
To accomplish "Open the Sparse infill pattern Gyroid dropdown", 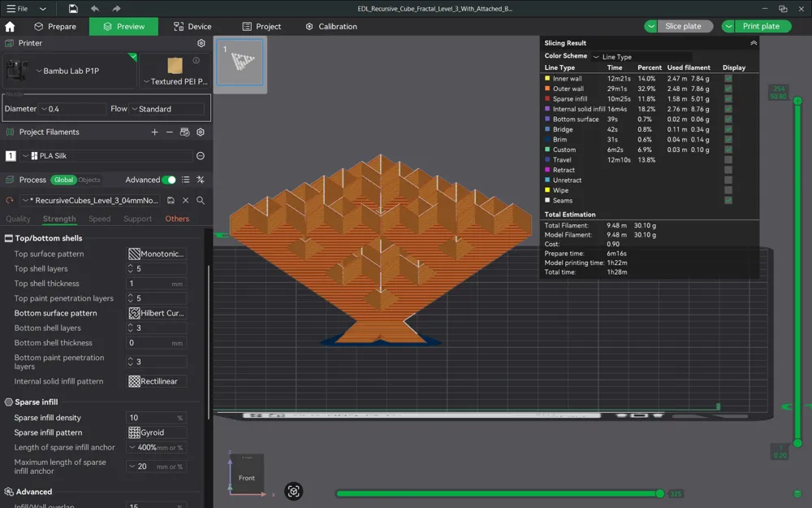I will click(157, 432).
